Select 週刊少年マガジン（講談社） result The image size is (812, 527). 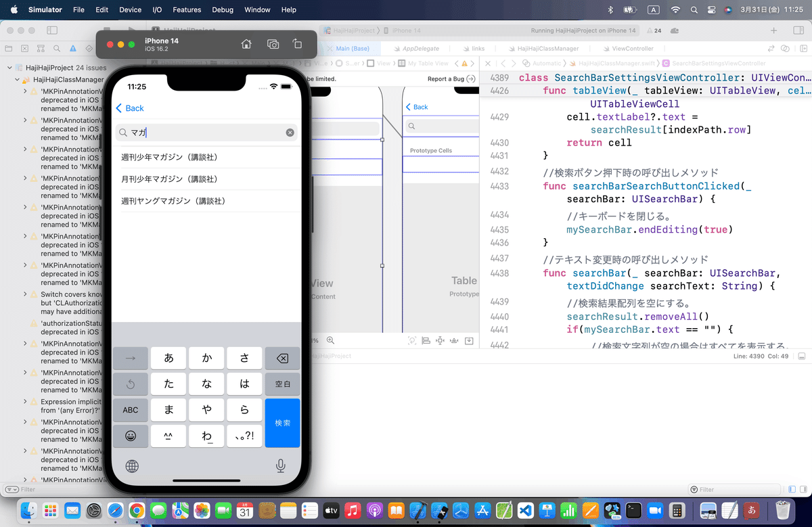click(x=206, y=157)
